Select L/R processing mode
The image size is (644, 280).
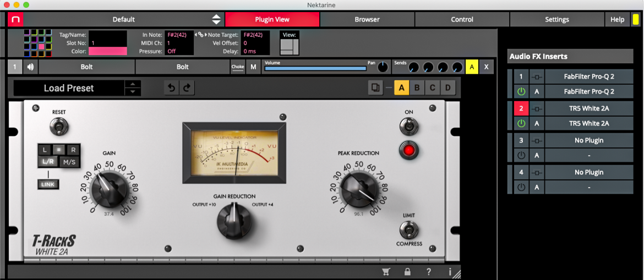click(x=48, y=162)
